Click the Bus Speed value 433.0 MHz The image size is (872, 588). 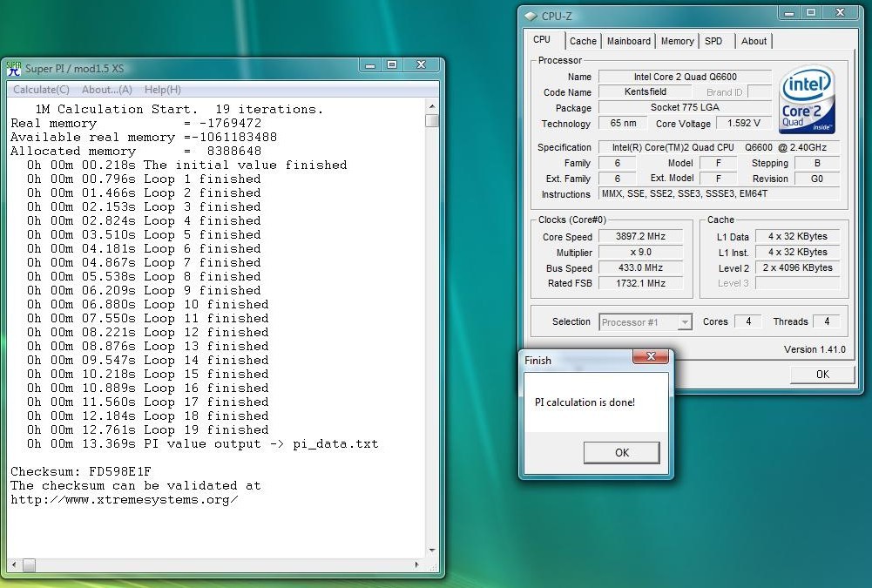coord(640,267)
